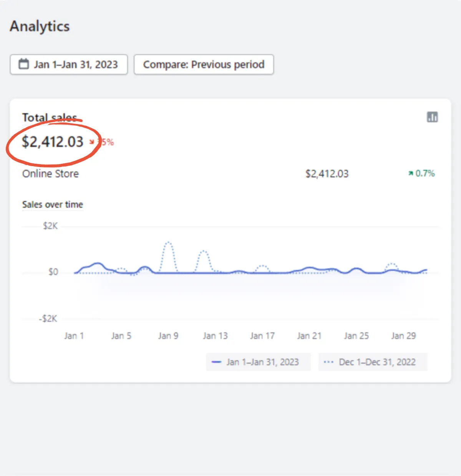Toggle the Dec 1–Dec 31, 2022 legend series
Image resolution: width=461 pixels, height=476 pixels.
(377, 362)
